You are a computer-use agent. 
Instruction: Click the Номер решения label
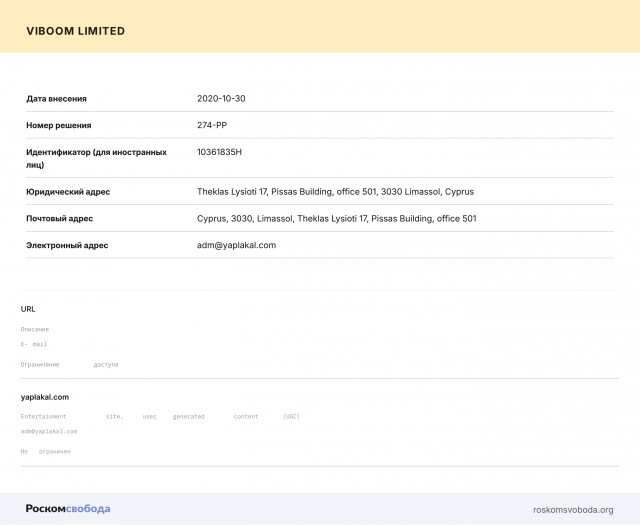point(59,125)
